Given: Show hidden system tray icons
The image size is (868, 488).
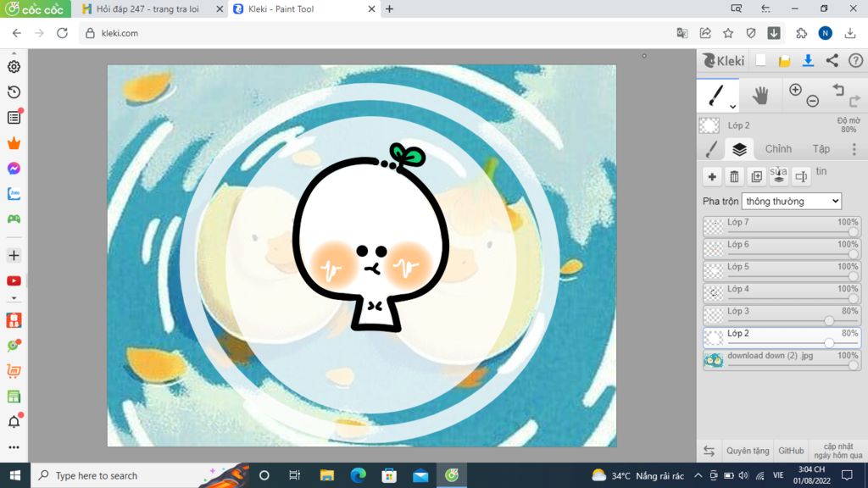Looking at the screenshot, I should pyautogui.click(x=698, y=475).
